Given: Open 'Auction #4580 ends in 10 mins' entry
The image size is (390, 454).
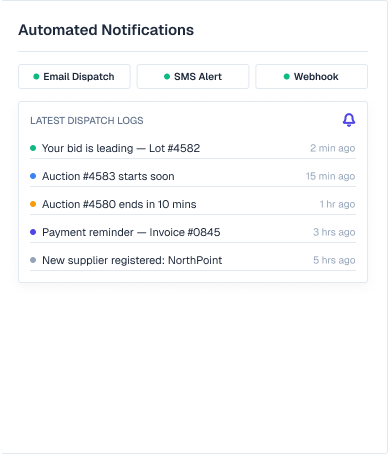Looking at the screenshot, I should pos(193,204).
